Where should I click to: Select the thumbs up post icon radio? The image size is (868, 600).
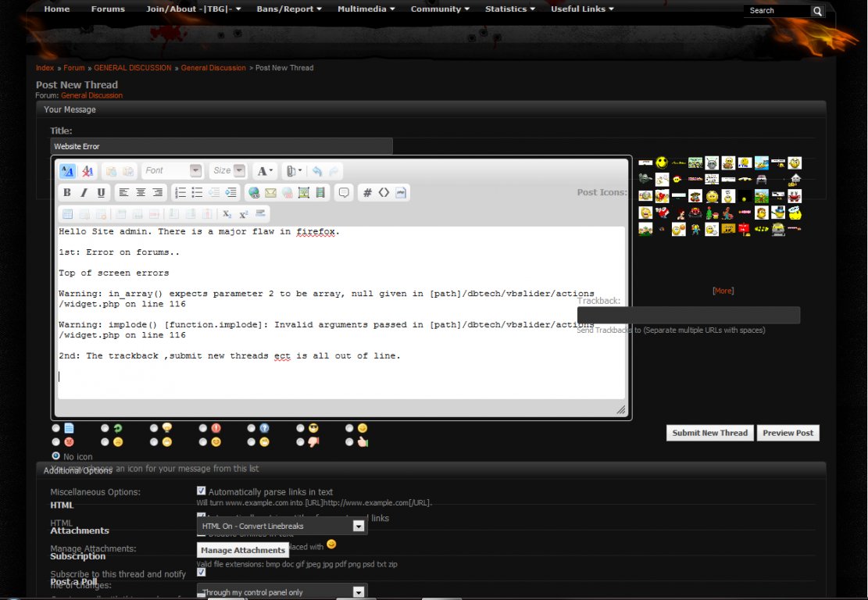coord(349,442)
